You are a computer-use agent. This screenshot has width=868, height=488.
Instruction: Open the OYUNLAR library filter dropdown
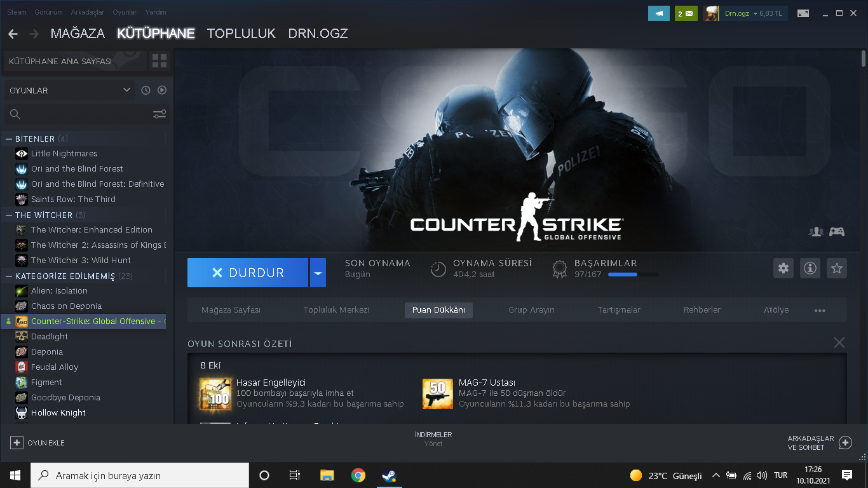tap(70, 90)
